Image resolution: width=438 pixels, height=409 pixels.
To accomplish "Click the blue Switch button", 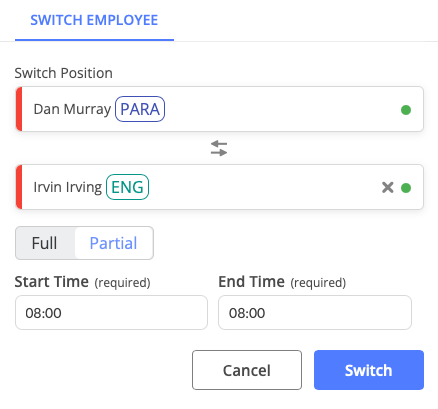I will click(x=369, y=370).
